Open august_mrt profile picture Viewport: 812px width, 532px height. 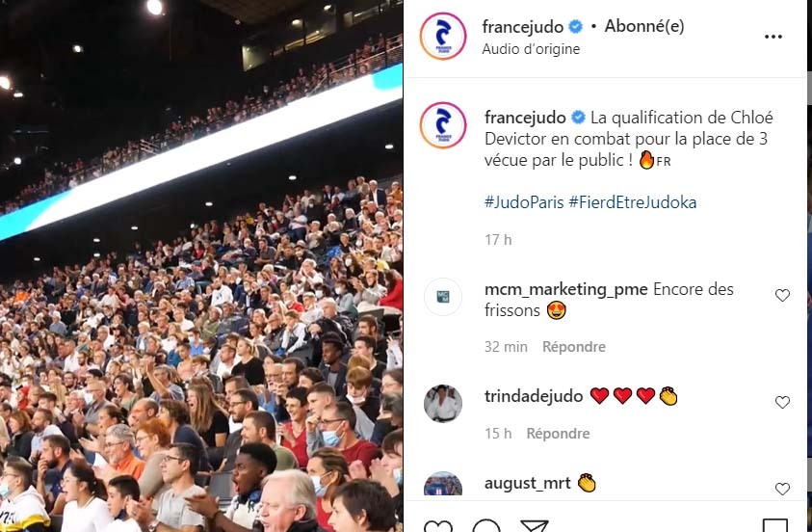pos(443,484)
